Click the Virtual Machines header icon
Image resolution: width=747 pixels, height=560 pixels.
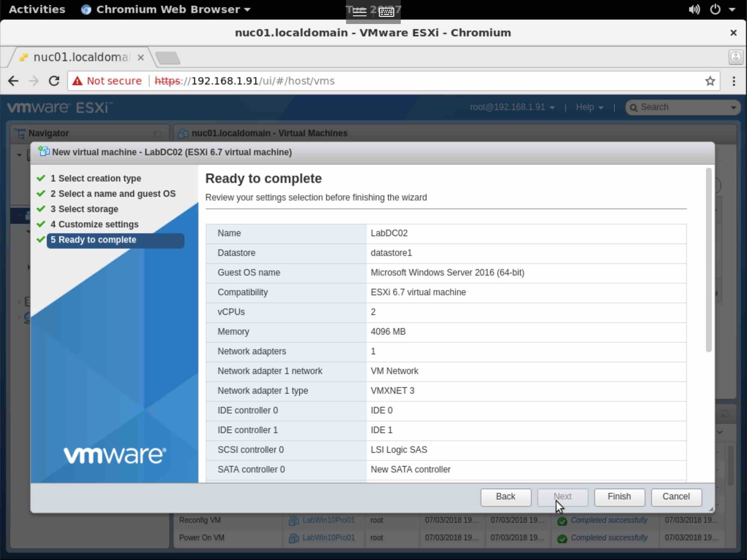(183, 133)
